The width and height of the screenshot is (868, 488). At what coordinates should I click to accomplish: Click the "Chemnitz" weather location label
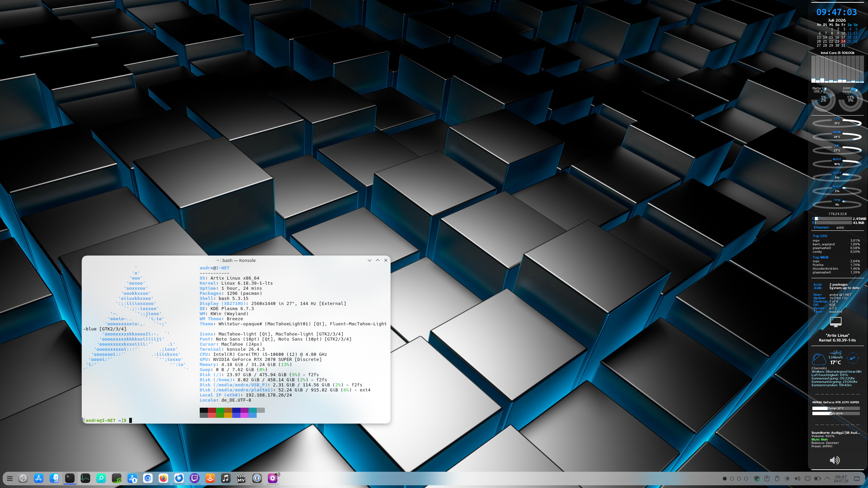coord(819,368)
